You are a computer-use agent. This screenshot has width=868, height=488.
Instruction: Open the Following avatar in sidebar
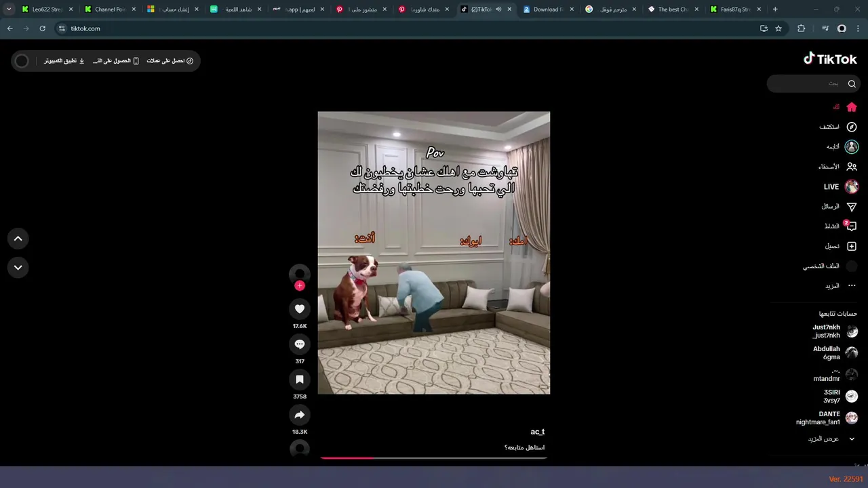click(x=852, y=146)
